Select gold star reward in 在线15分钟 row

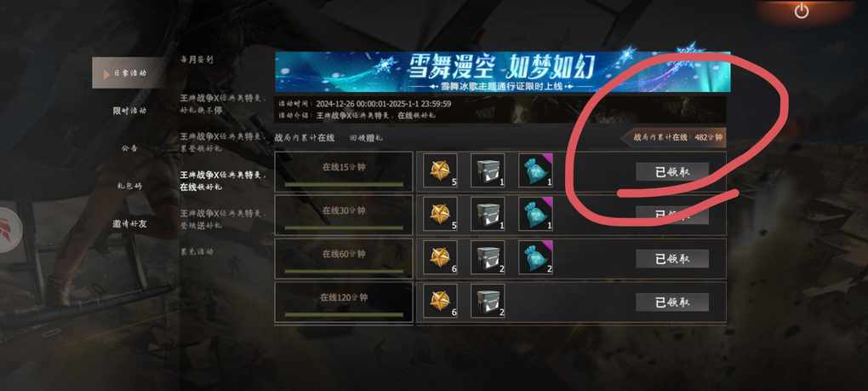440,170
